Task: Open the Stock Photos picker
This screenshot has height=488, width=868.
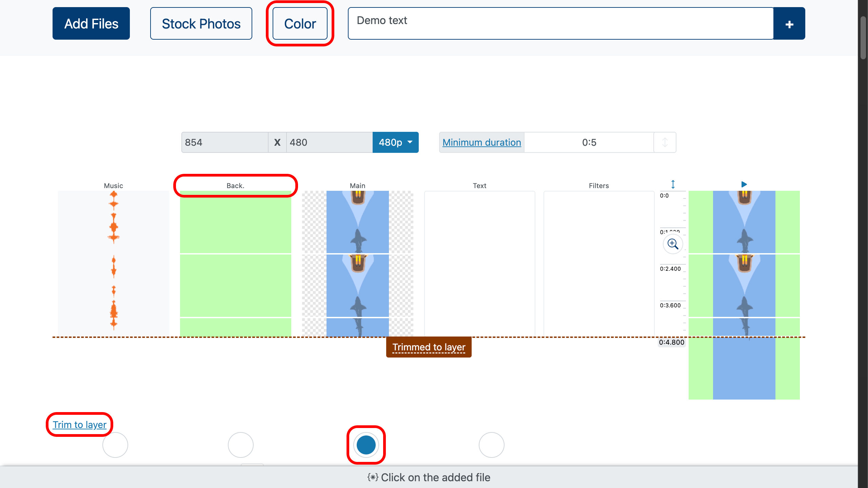Action: 201,24
